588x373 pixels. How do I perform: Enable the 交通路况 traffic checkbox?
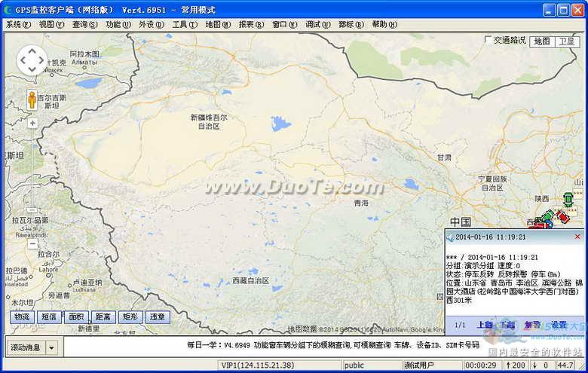(x=488, y=41)
